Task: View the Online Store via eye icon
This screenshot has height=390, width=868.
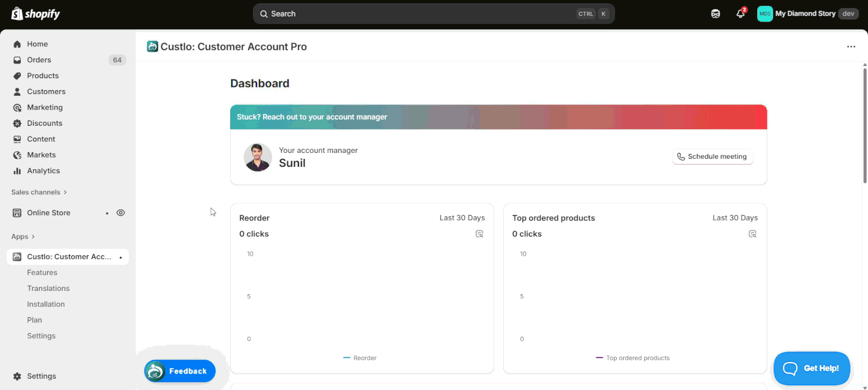Action: (121, 213)
